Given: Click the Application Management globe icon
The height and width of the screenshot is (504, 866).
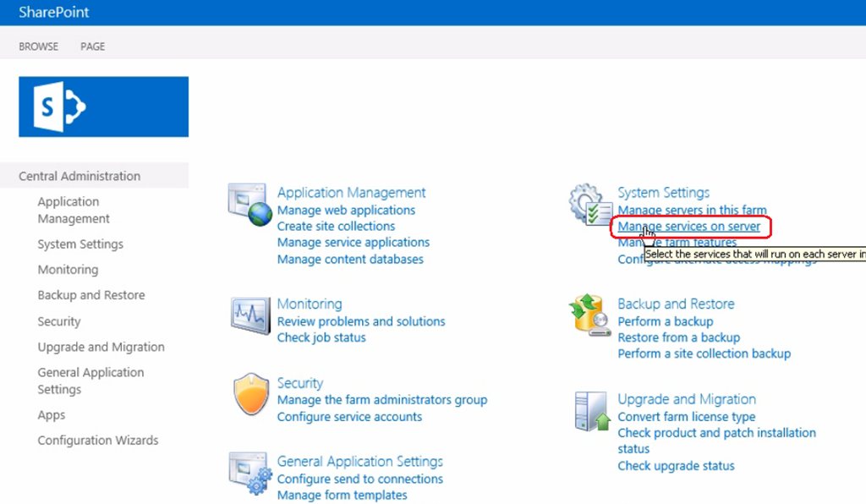Looking at the screenshot, I should pyautogui.click(x=249, y=205).
